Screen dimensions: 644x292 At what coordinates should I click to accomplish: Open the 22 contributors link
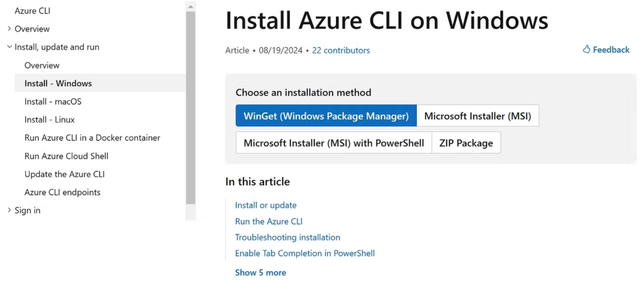pos(341,50)
